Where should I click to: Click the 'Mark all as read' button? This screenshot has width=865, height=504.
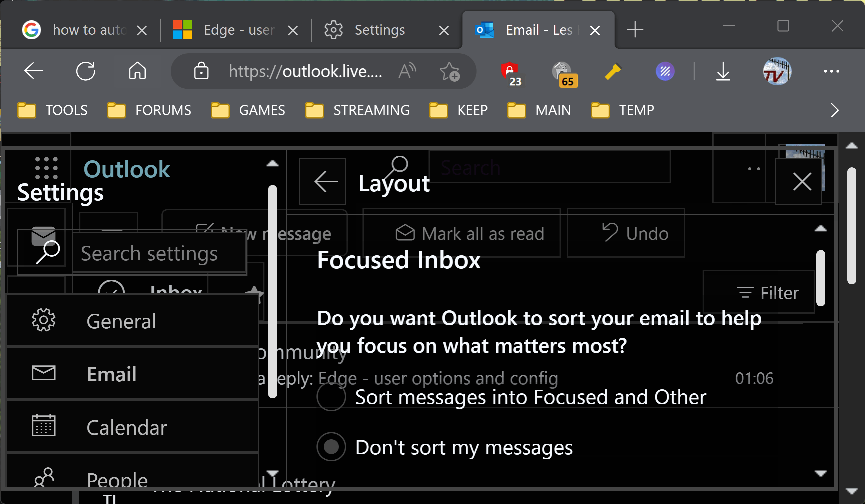point(462,233)
